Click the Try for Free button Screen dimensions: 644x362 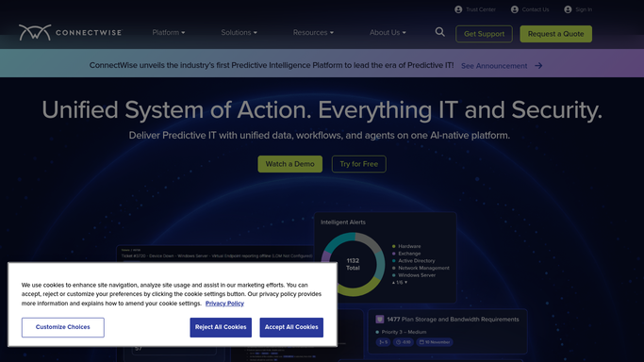click(359, 164)
